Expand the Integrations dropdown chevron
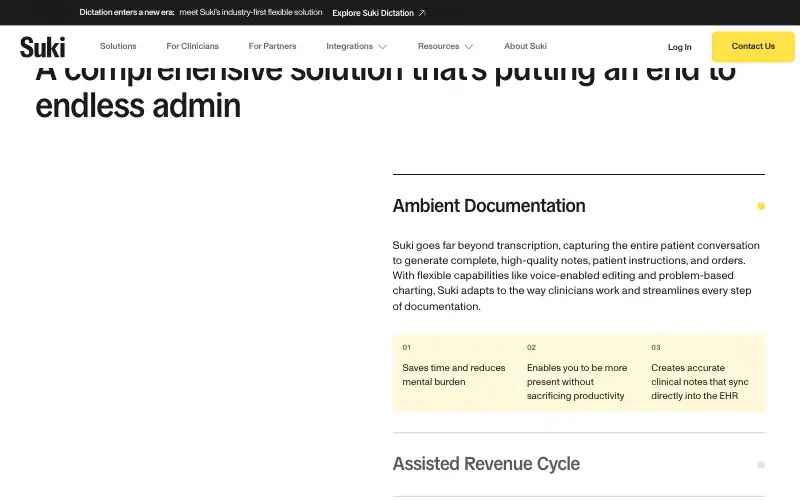800x500 pixels. click(383, 47)
